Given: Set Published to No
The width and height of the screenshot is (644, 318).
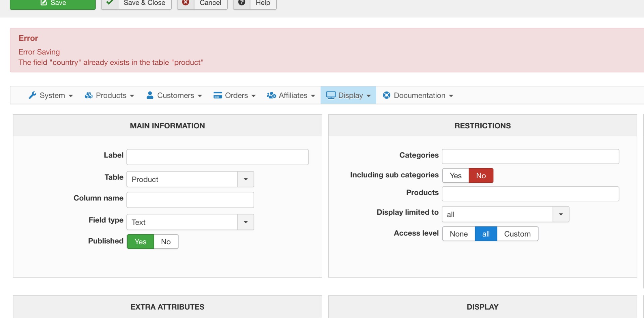Looking at the screenshot, I should pos(166,242).
